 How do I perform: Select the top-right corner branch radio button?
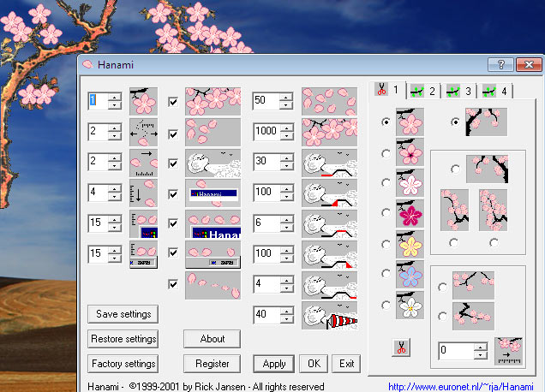point(455,169)
